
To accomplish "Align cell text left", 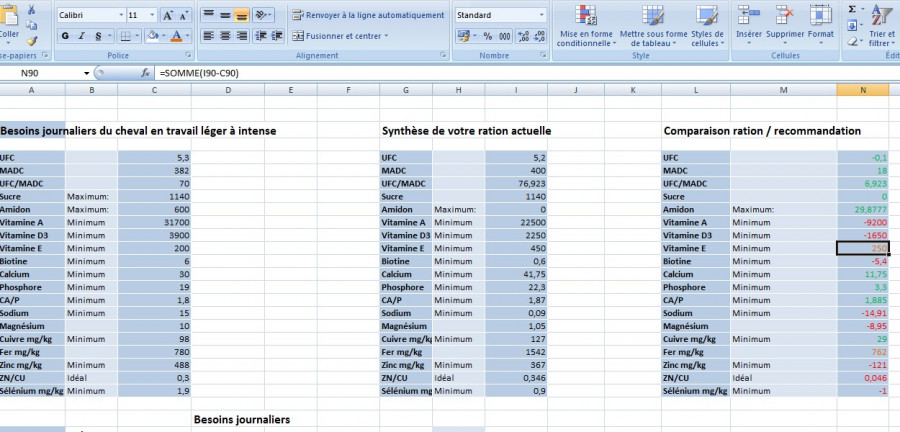I will tap(208, 36).
